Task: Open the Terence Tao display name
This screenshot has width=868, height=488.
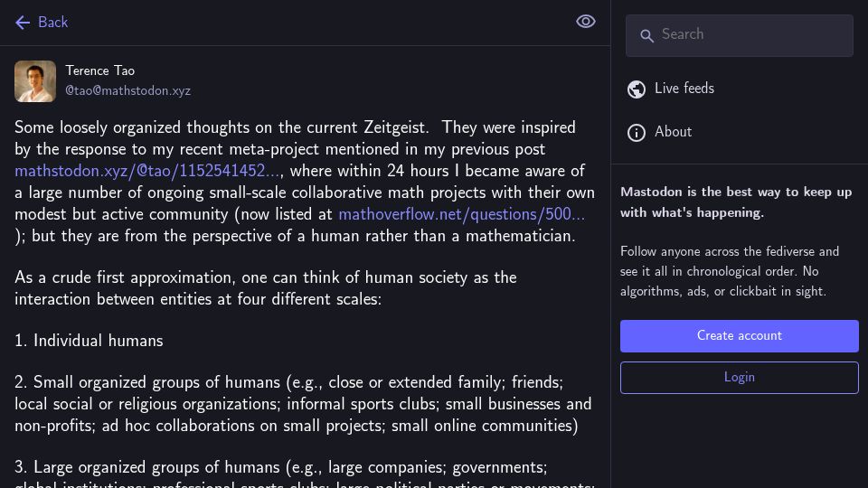Action: (100, 70)
